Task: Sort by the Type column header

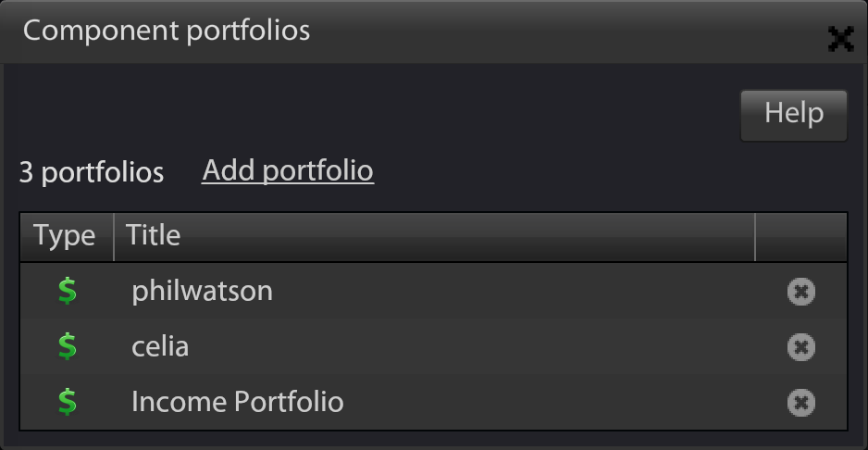Action: click(67, 237)
